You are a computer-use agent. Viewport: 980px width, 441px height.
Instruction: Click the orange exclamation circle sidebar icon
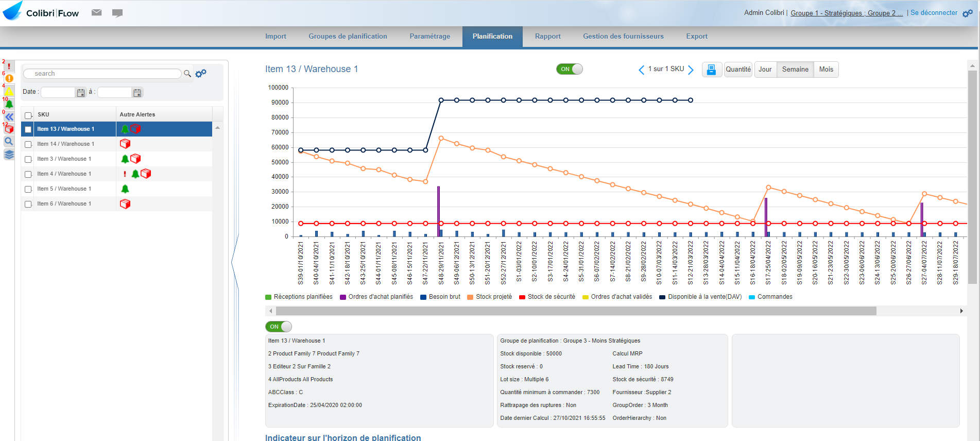[9, 78]
